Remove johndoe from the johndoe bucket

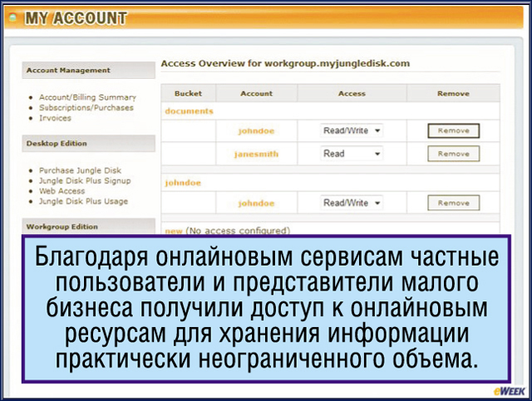point(454,203)
